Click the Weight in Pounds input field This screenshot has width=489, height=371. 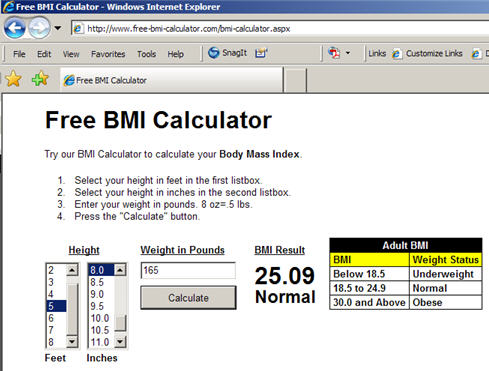click(188, 270)
